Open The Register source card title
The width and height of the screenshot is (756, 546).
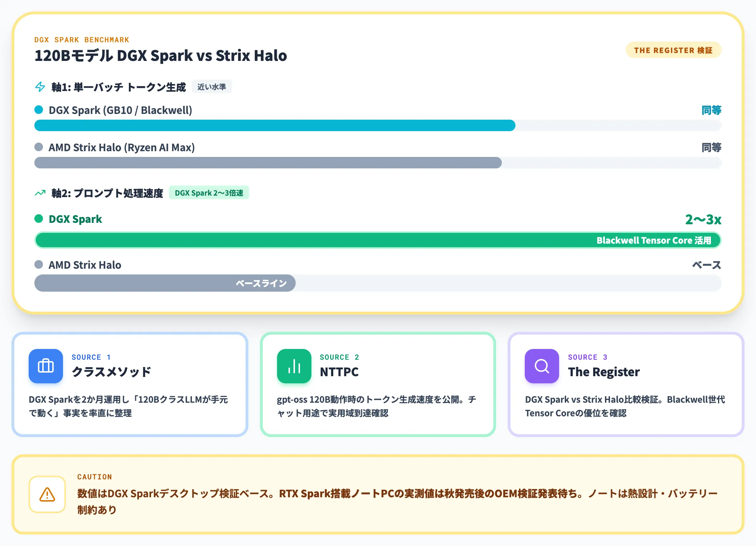[x=604, y=372]
